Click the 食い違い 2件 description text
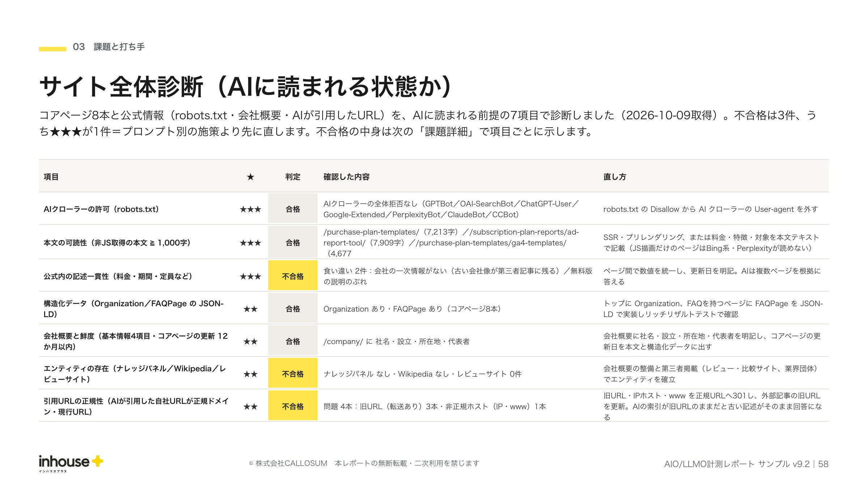 click(458, 276)
